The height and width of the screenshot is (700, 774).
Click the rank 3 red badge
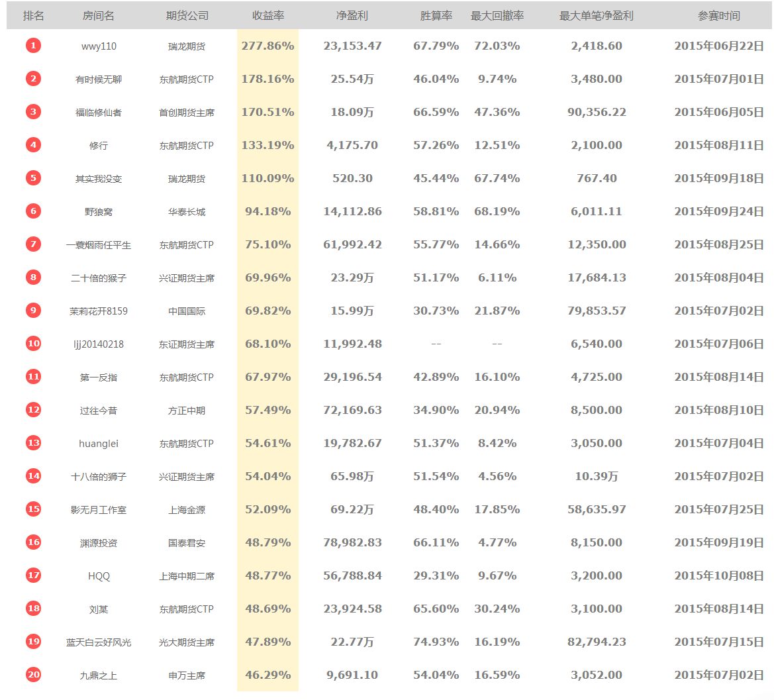[33, 111]
